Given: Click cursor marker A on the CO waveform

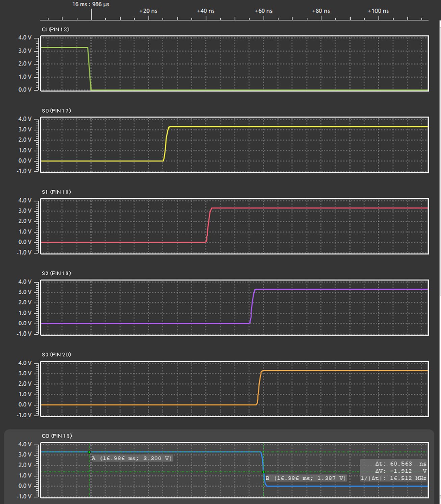Looking at the screenshot, I should 89,451.
